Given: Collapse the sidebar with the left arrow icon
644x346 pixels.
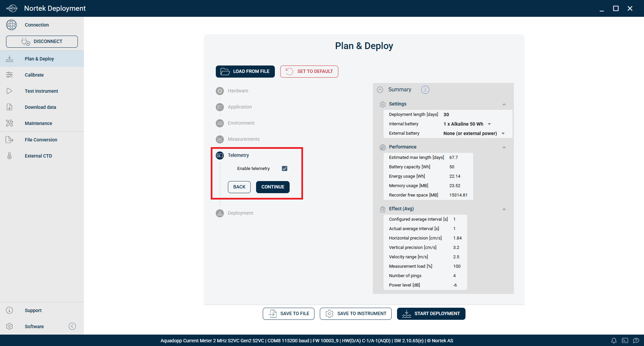Looking at the screenshot, I should 72,326.
